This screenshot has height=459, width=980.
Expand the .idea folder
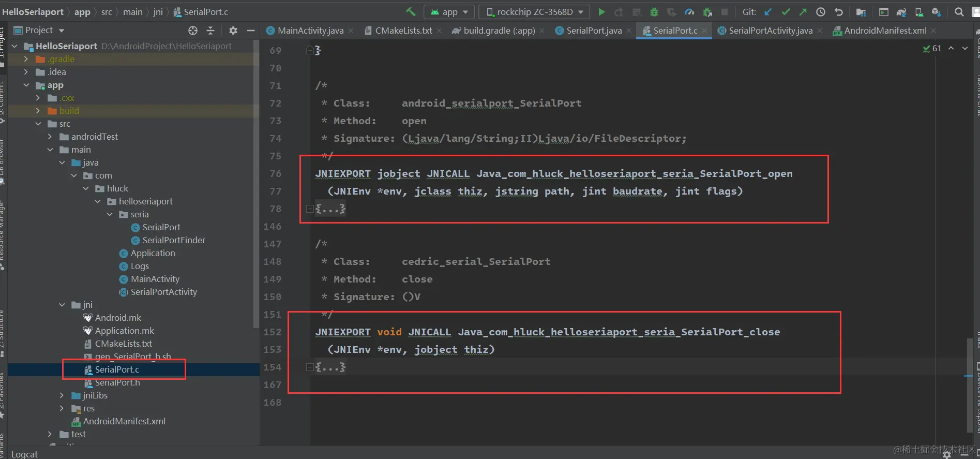point(26,72)
